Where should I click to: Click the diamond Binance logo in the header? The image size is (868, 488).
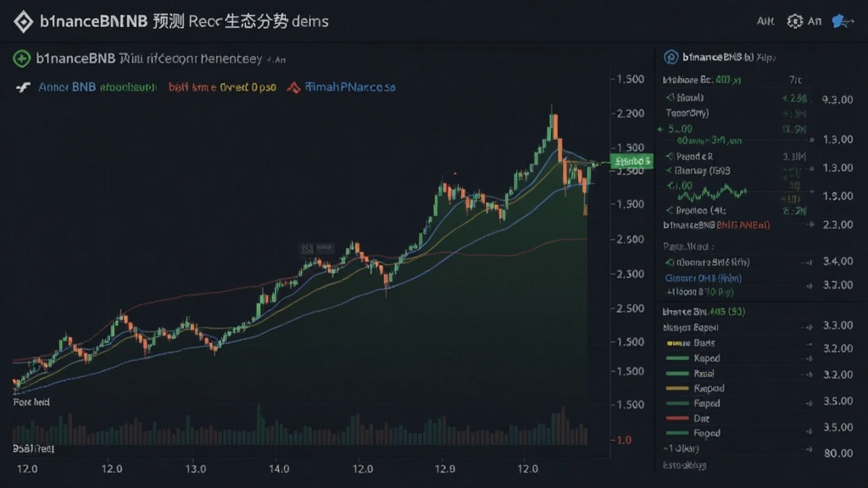(23, 21)
